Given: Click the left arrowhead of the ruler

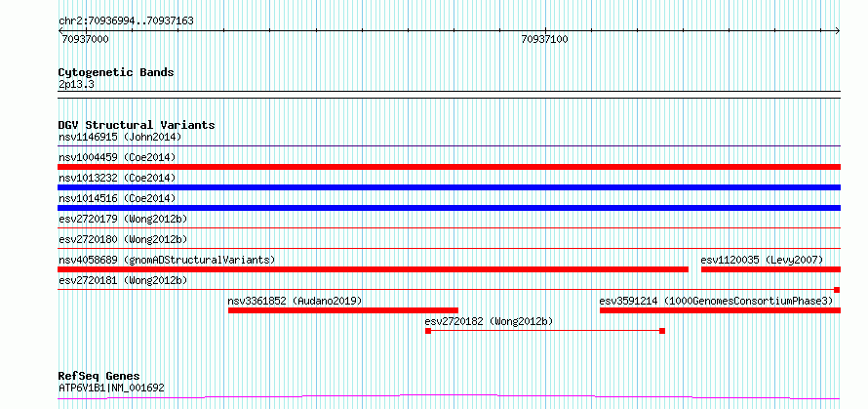Looking at the screenshot, I should point(60,31).
